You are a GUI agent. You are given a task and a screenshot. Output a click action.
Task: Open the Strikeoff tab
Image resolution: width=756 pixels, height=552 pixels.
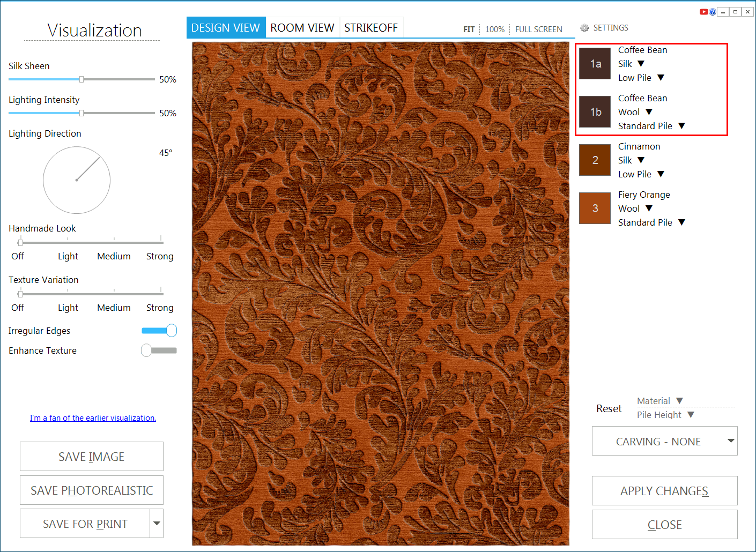[x=371, y=28]
